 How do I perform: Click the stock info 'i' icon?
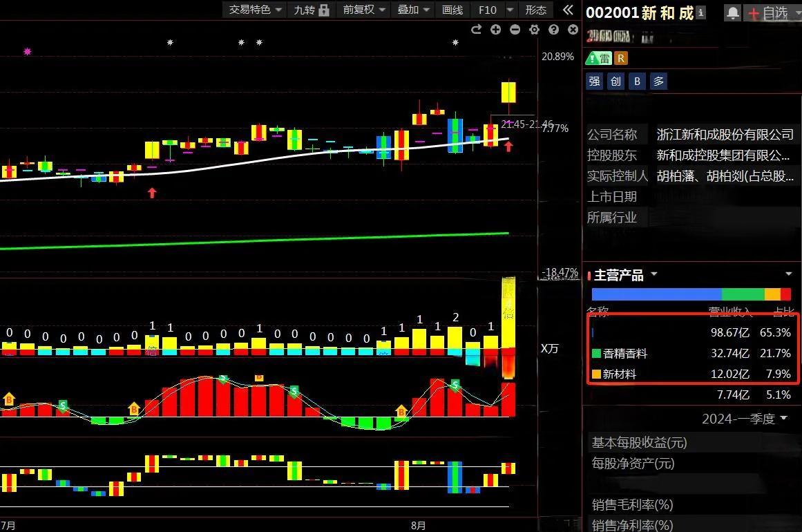click(x=701, y=12)
